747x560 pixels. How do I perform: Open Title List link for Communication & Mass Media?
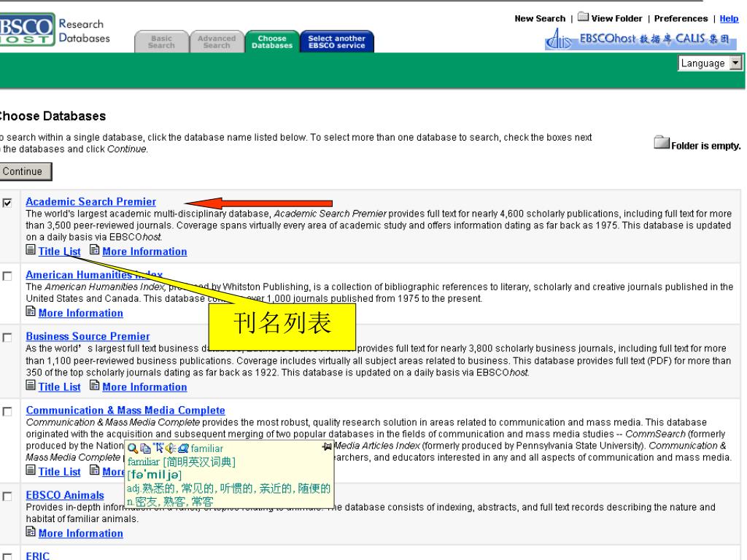click(x=60, y=472)
